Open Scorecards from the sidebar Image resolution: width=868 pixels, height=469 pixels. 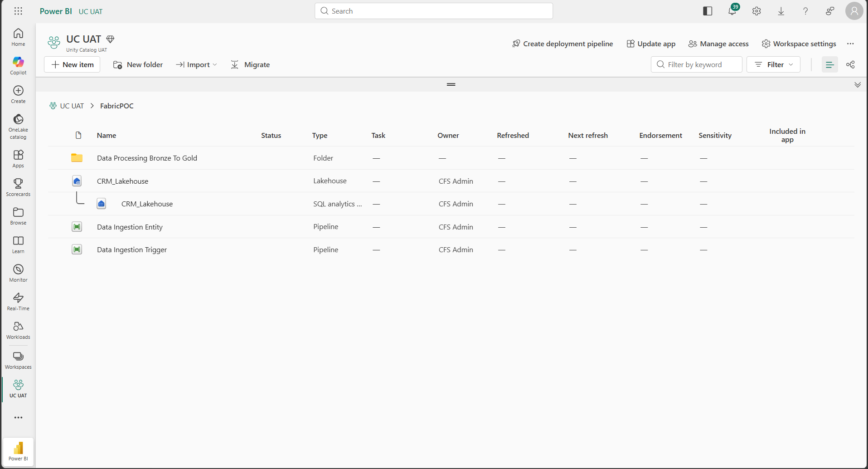(x=18, y=187)
